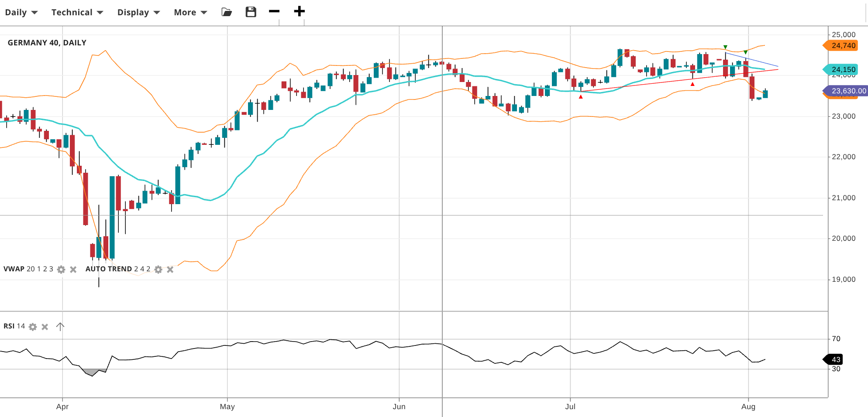Viewport: 868px width, 417px height.
Task: Zoom out using the minus icon
Action: 274,11
